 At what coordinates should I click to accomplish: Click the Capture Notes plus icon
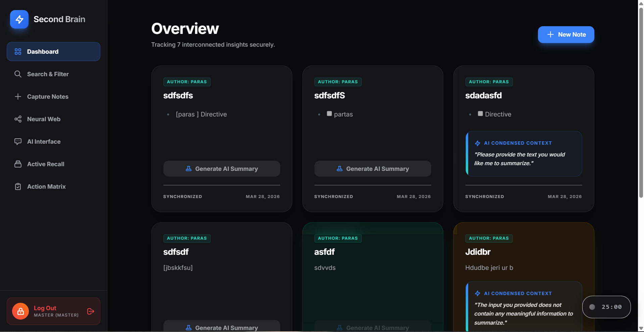pos(18,97)
